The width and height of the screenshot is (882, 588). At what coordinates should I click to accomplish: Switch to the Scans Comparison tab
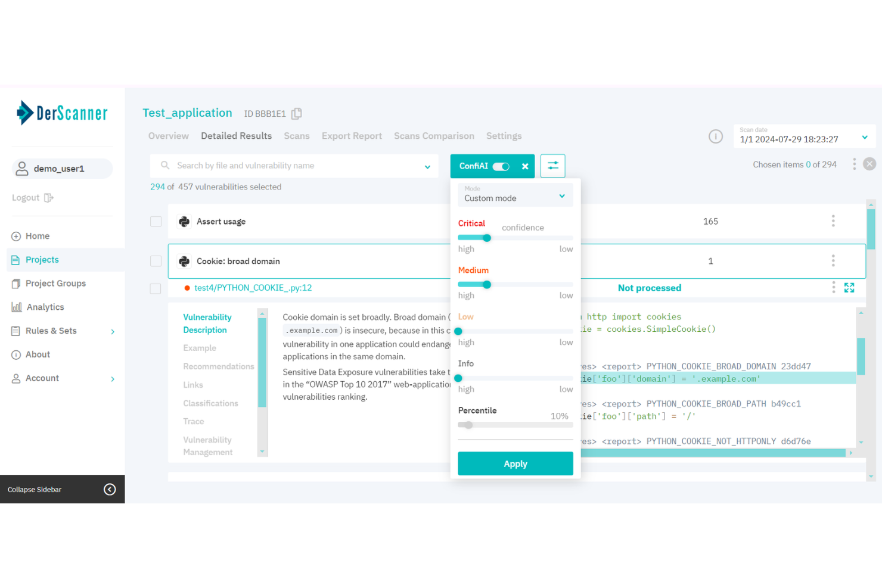tap(434, 136)
